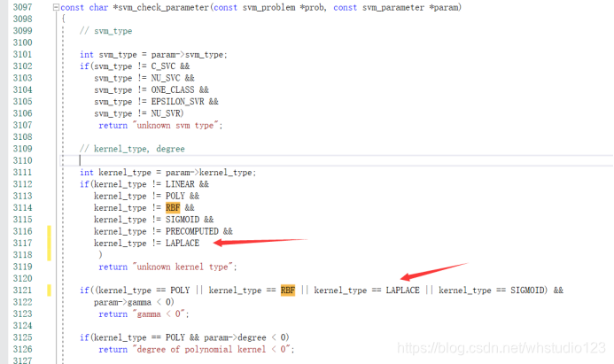Click the C_SVC constant
614x364 pixels.
(x=163, y=66)
